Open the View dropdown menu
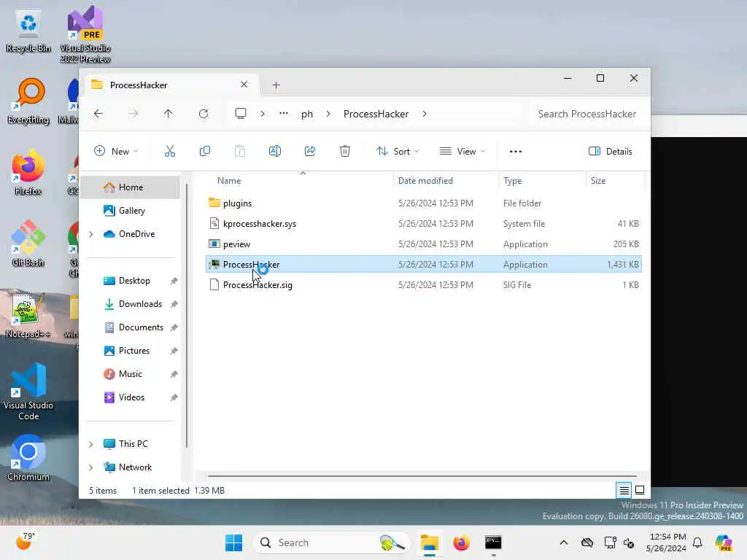The image size is (747, 560). coord(462,152)
